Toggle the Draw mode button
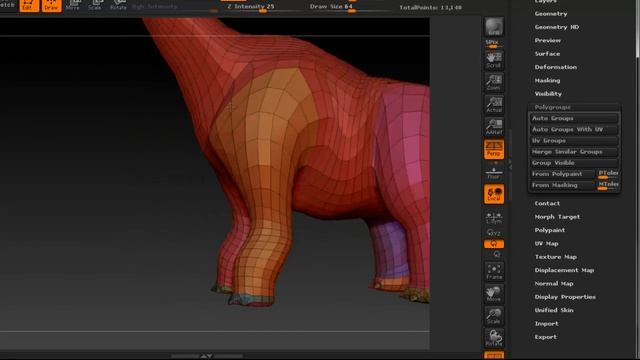This screenshot has width=640, height=360. click(51, 6)
